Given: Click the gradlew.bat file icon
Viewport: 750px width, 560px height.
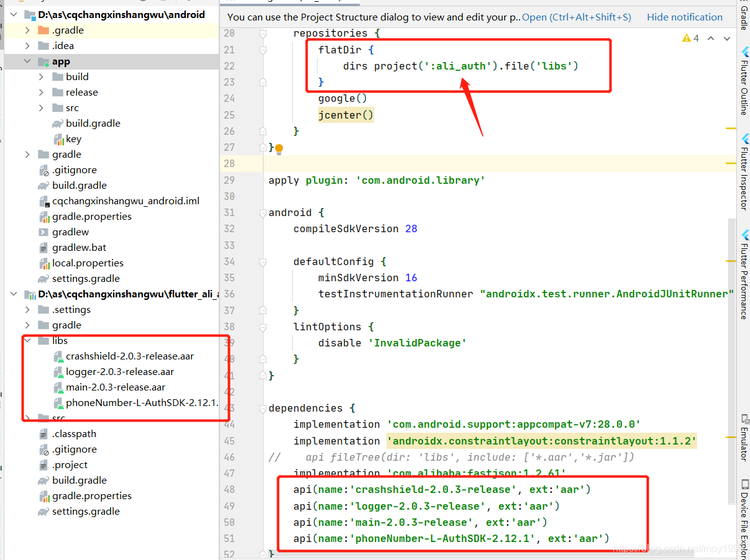Looking at the screenshot, I should coord(43,248).
